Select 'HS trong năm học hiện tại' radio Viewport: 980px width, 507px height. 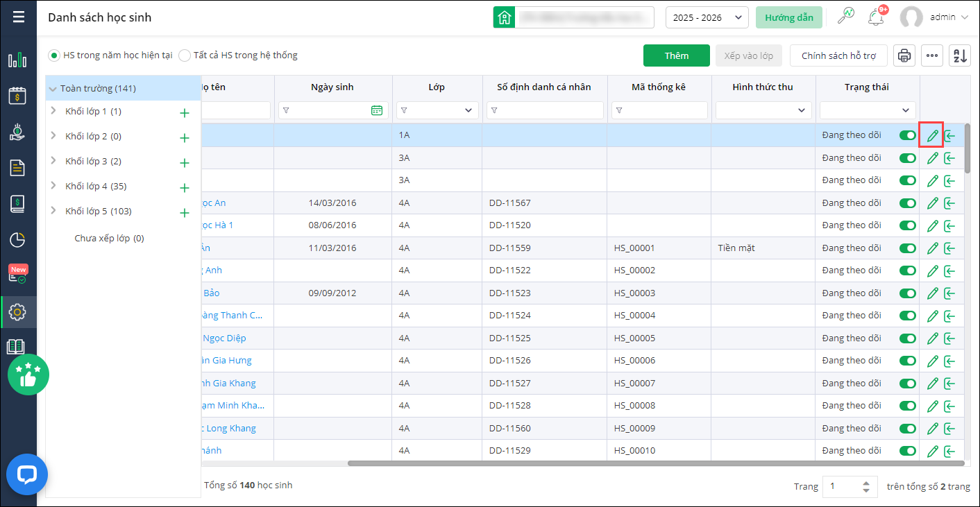tap(54, 55)
